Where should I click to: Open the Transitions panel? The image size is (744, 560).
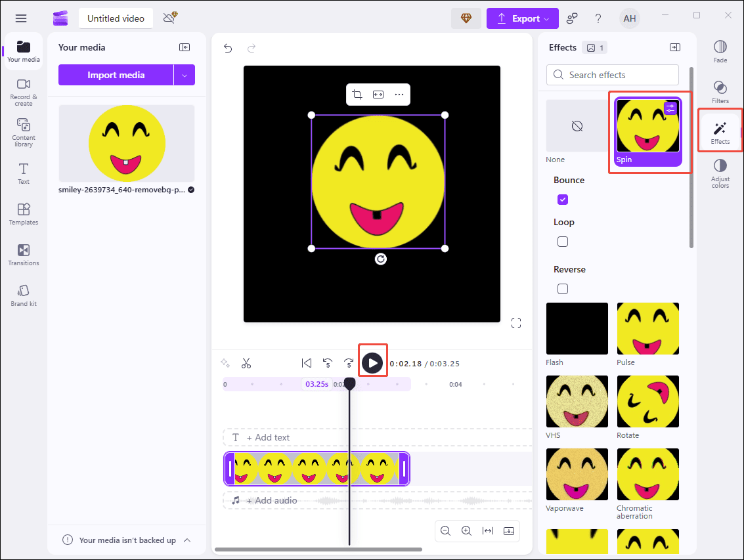point(23,255)
